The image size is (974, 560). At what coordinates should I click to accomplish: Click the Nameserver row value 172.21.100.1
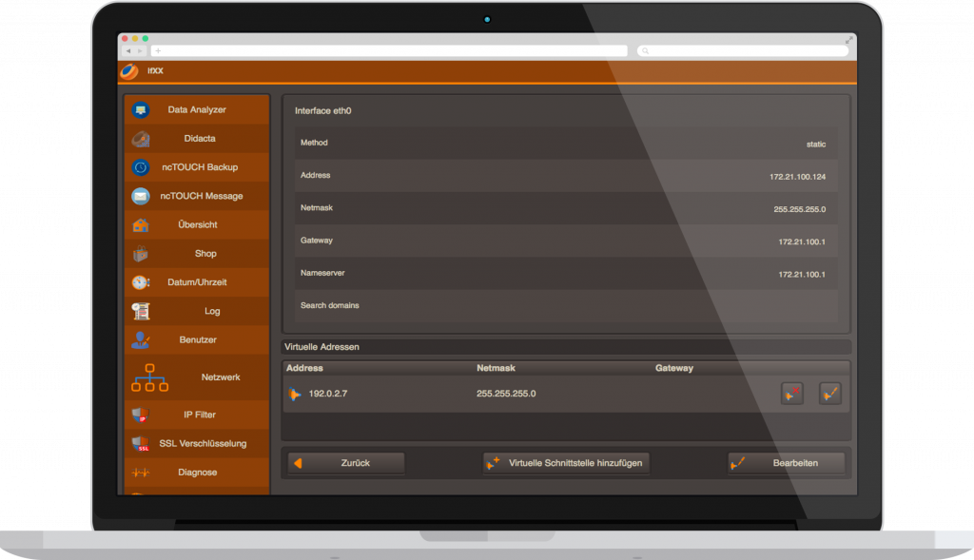(802, 275)
